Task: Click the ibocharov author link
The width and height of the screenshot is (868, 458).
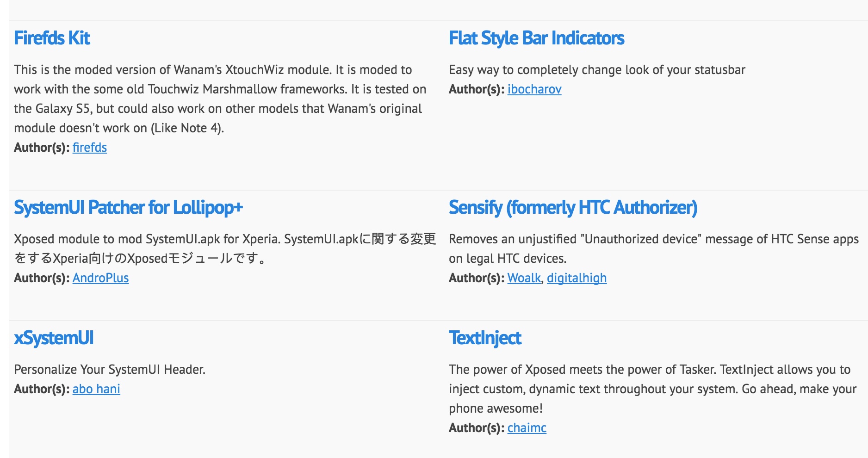Action: 534,89
